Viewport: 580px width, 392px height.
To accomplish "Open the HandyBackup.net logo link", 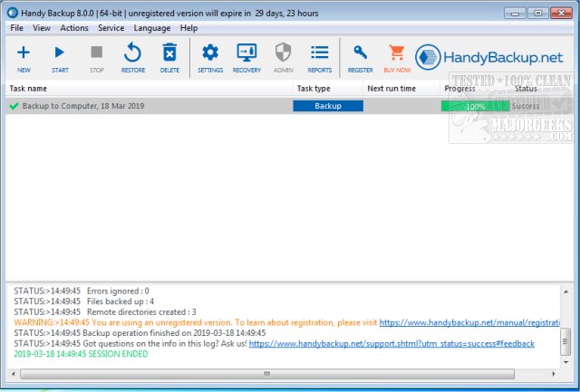I will [488, 57].
